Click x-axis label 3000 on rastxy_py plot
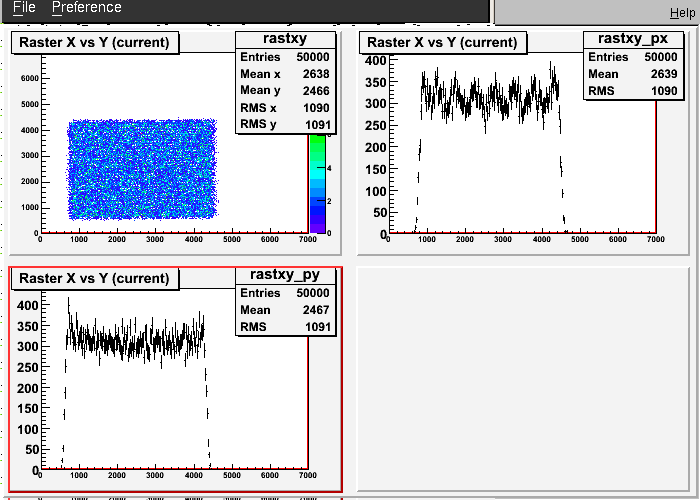The image size is (700, 500). [x=155, y=475]
